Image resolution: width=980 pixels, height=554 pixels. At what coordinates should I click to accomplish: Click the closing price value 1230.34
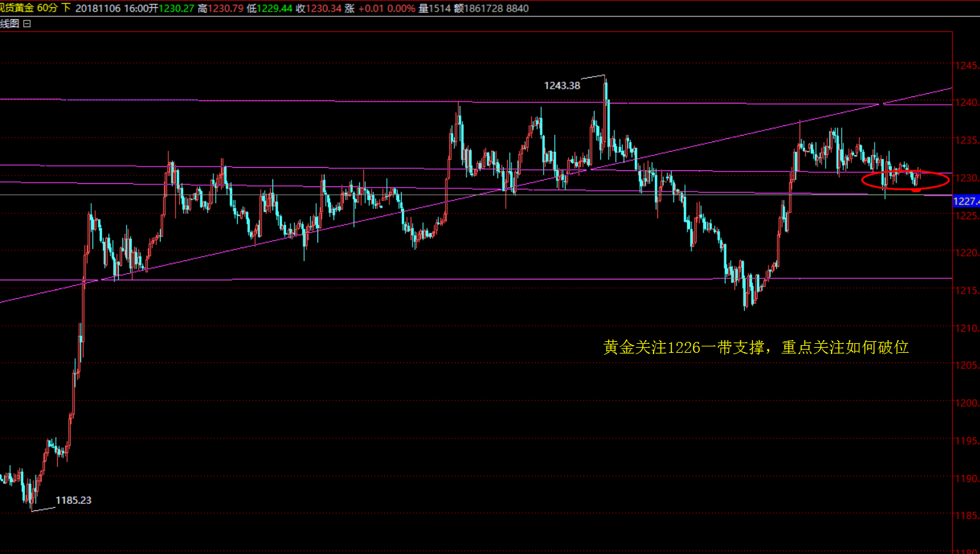tap(324, 8)
